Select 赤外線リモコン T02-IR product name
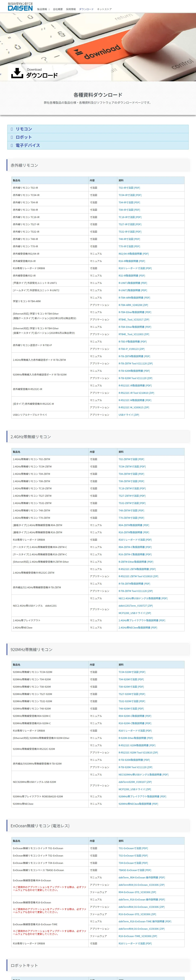This screenshot has width=196, height=980. 25,188
